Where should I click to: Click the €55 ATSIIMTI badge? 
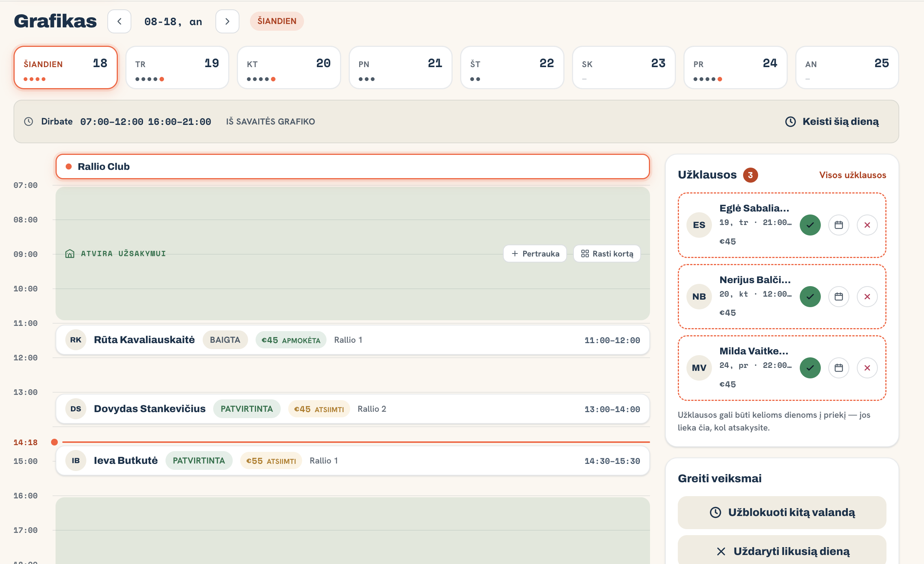click(271, 461)
